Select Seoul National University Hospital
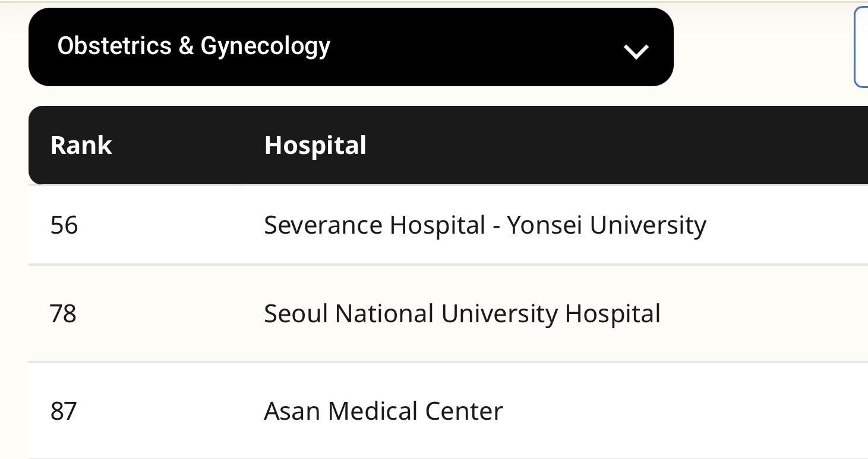Viewport: 868px width, 459px height. pos(462,314)
